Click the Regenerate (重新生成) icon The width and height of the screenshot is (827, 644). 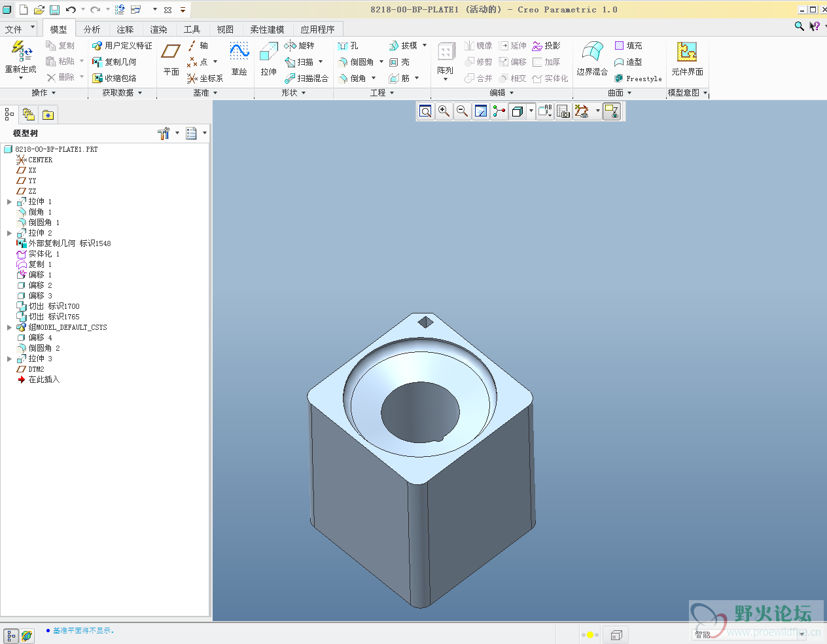20,59
